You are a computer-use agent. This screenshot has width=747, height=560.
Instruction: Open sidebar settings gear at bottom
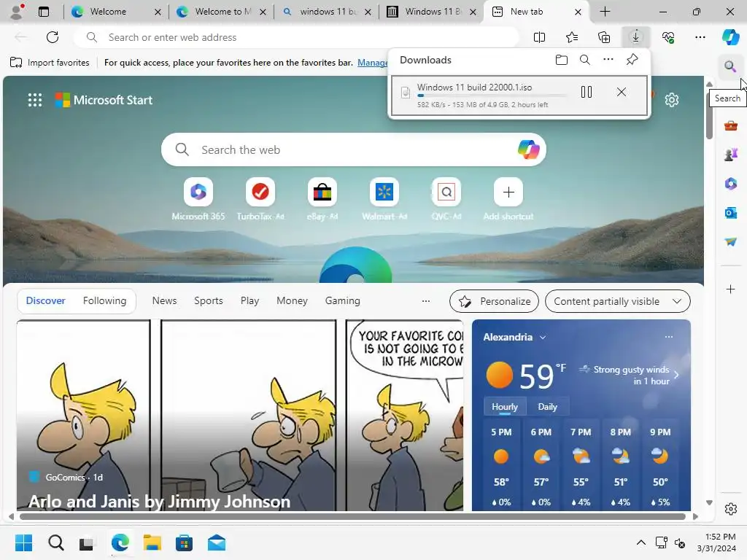click(x=730, y=509)
